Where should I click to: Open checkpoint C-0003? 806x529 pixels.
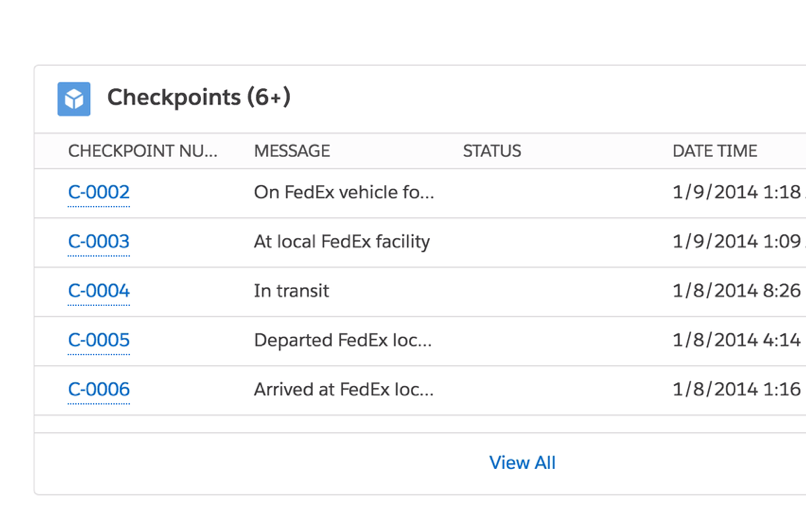point(99,242)
